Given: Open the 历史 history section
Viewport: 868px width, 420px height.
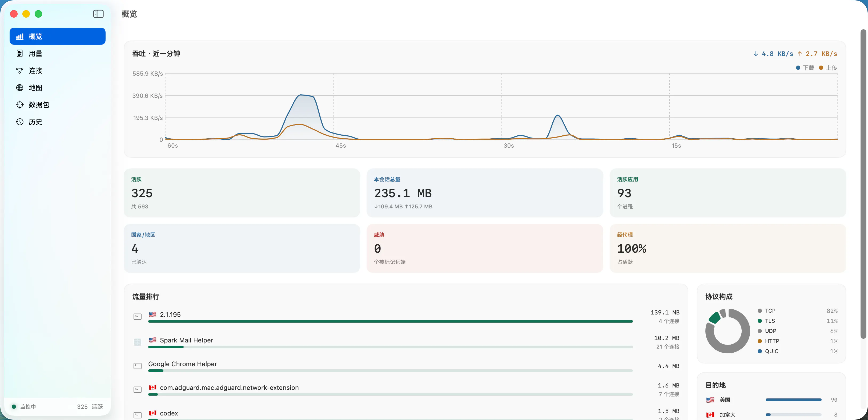Looking at the screenshot, I should tap(57, 122).
